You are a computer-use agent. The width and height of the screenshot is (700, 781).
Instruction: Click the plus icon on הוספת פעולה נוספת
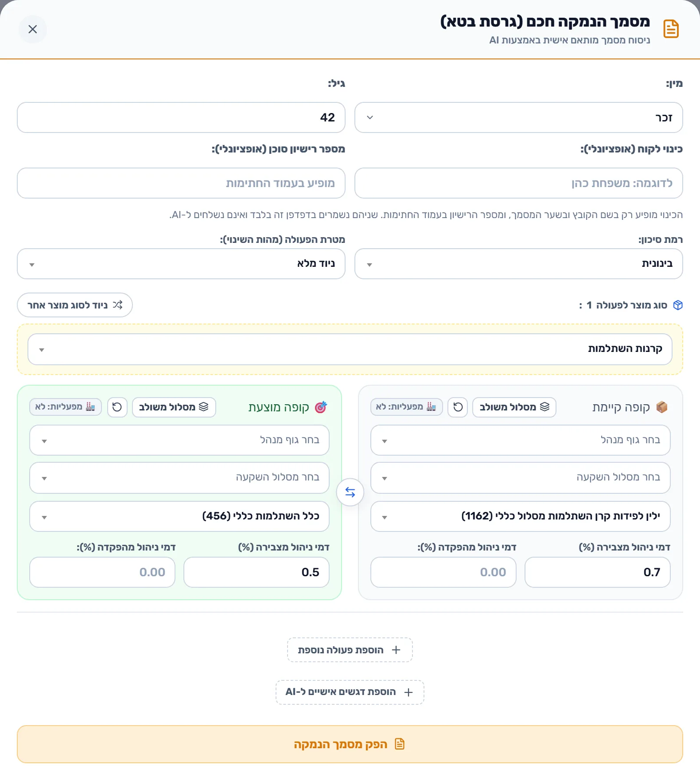coord(396,650)
